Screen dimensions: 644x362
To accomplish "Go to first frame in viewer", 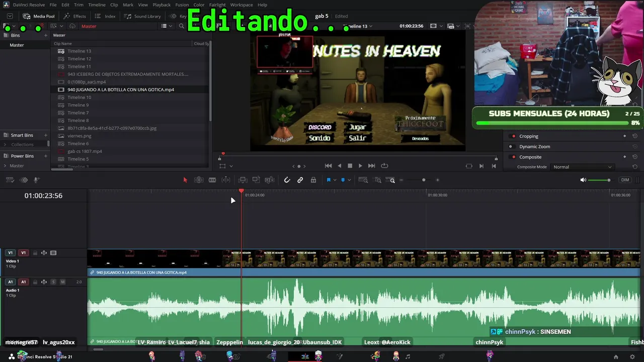I will point(328,166).
